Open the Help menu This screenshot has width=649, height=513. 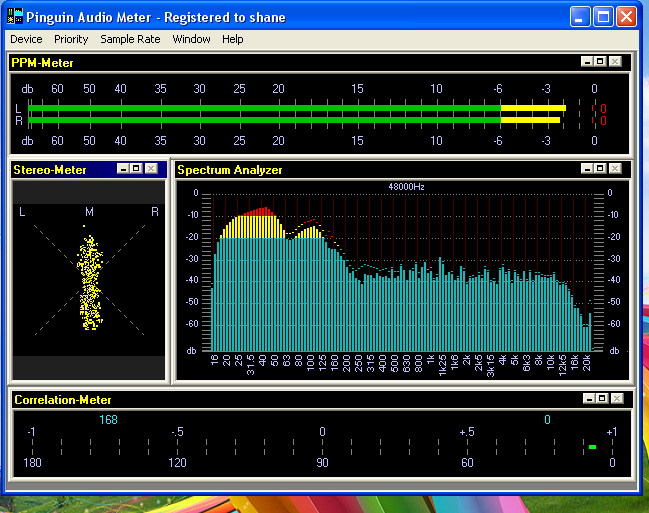coord(233,39)
